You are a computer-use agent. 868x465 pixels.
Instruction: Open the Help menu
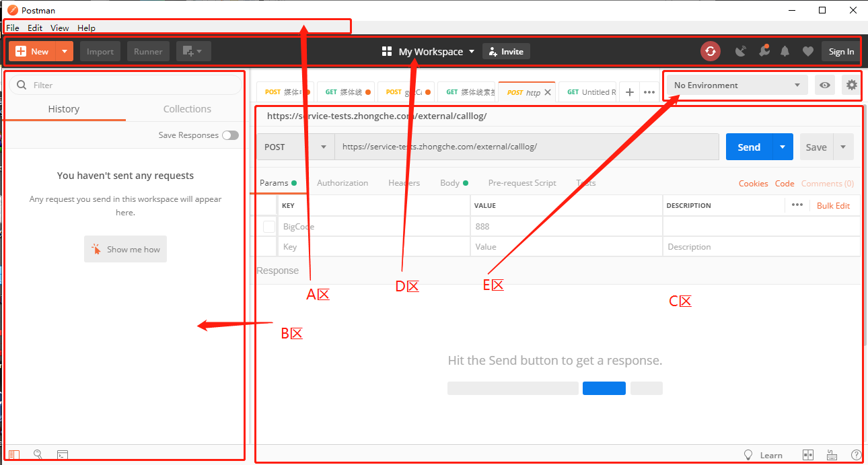(86, 28)
